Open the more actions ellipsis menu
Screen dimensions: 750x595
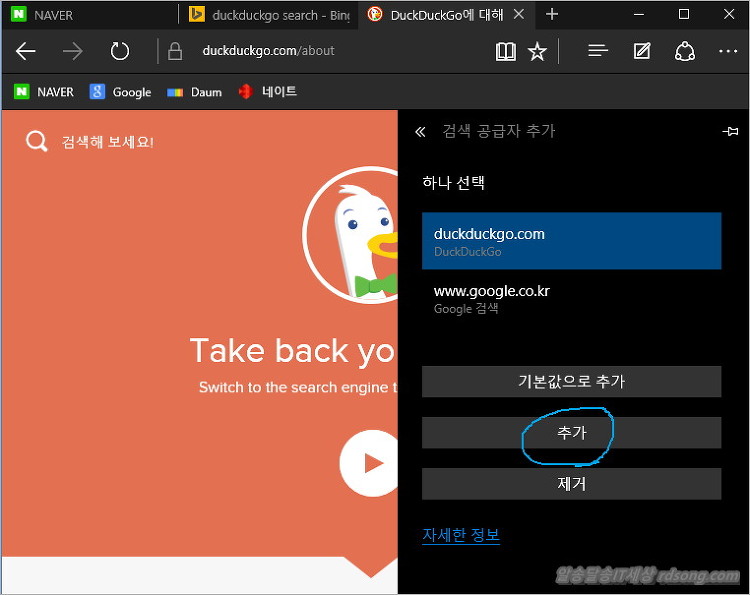727,51
